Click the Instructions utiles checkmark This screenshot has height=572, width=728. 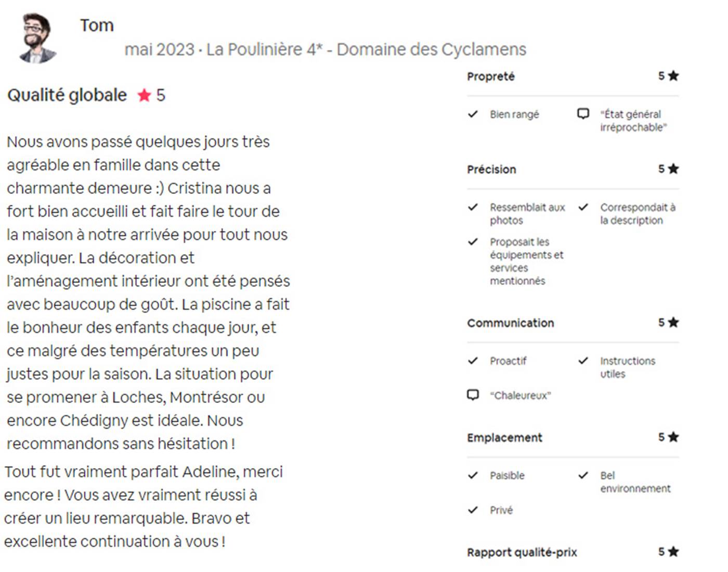click(583, 360)
